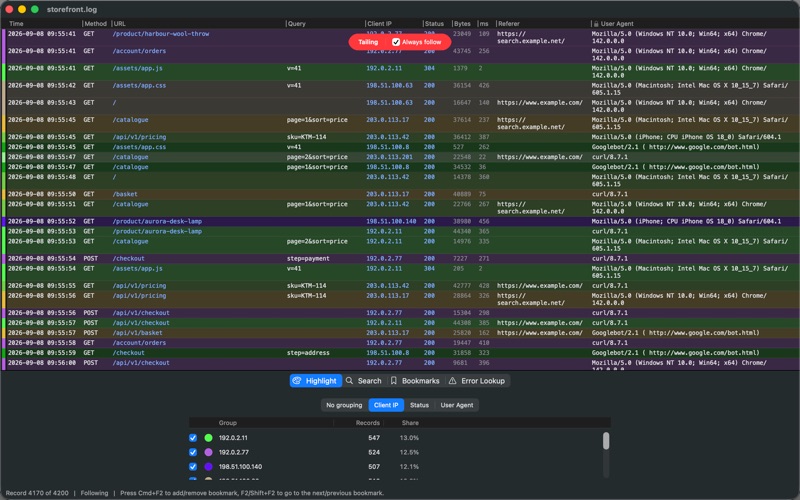This screenshot has width=800, height=500.
Task: Click the Following status bar entry
Action: 94,493
